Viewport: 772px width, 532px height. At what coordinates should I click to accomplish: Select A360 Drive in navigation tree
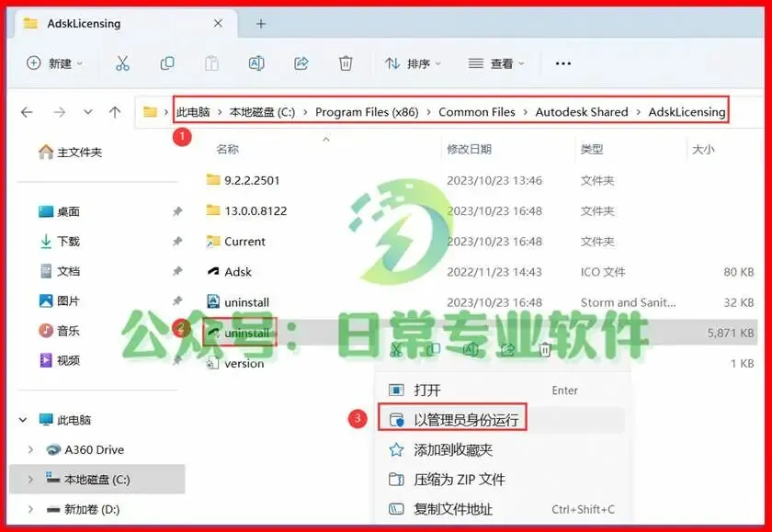click(x=85, y=449)
